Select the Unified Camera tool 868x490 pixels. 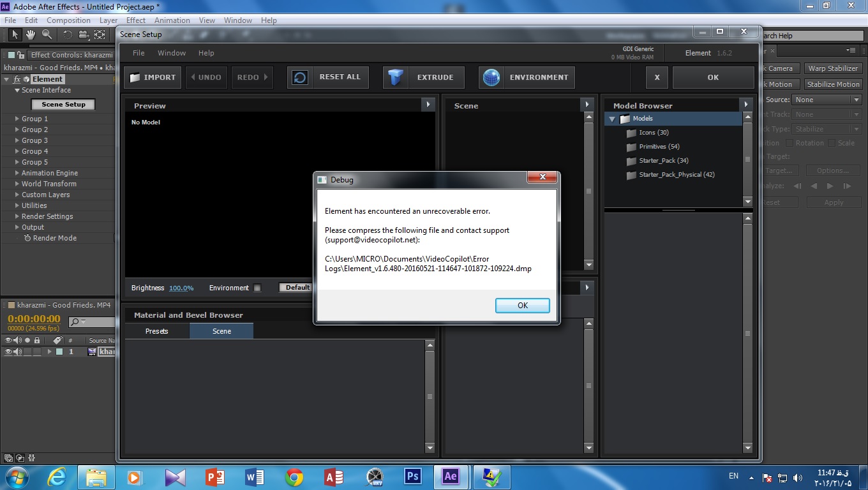[84, 34]
